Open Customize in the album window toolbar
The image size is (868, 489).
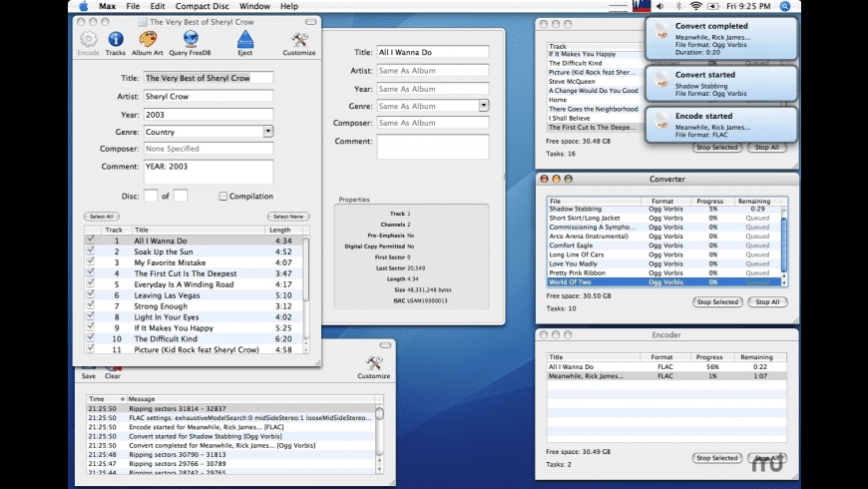pos(298,40)
